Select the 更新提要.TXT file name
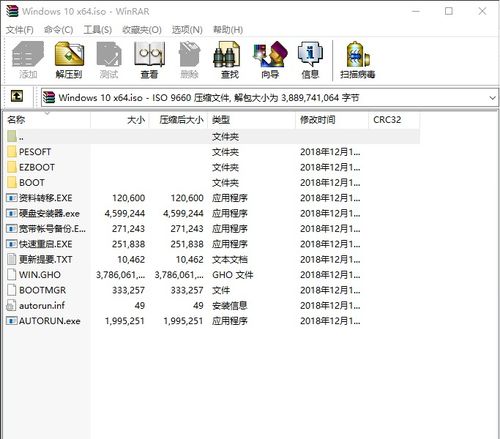The height and width of the screenshot is (439, 500). tap(46, 259)
